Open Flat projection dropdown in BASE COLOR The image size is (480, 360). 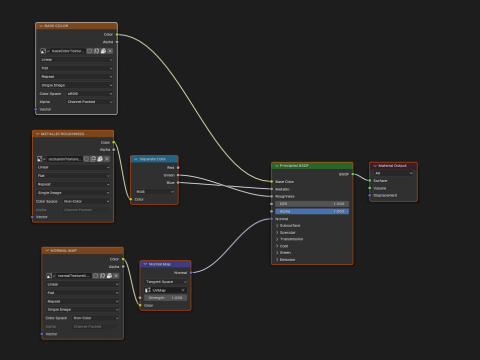pyautogui.click(x=77, y=68)
